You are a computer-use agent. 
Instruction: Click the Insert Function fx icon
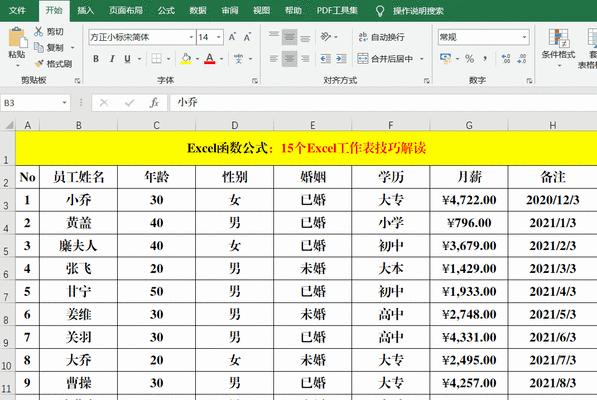[154, 103]
